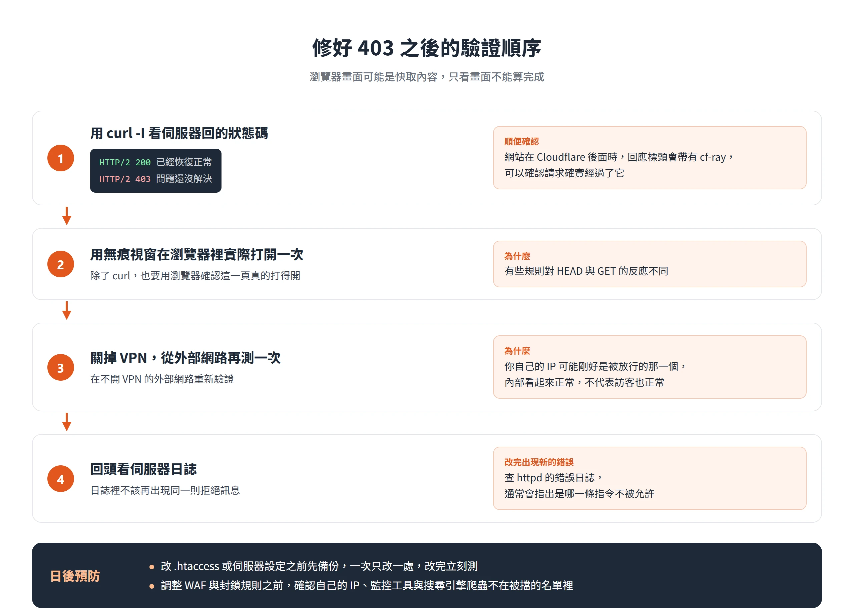854x616 pixels.
Task: Click the title 修好 403 之後的驗證順序
Action: click(427, 48)
